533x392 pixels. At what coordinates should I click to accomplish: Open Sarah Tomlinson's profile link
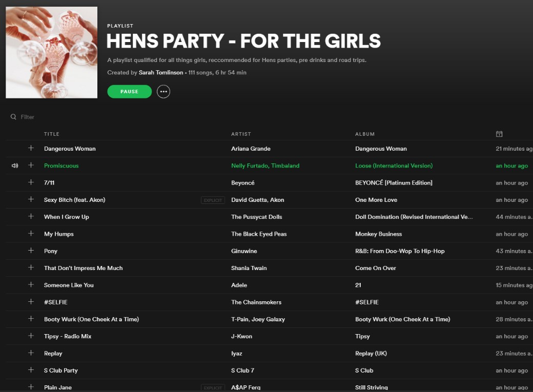click(161, 72)
